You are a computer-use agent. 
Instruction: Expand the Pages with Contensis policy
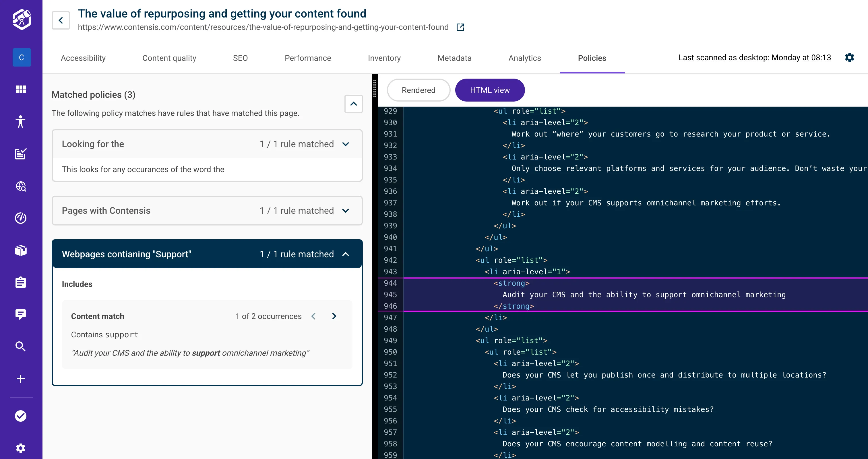click(207, 211)
